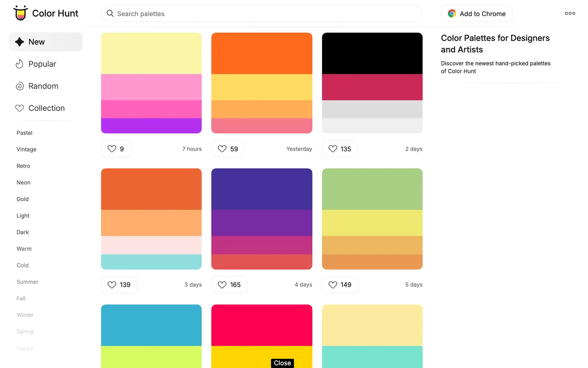Click yellow band in 149-likes palette

372,223
